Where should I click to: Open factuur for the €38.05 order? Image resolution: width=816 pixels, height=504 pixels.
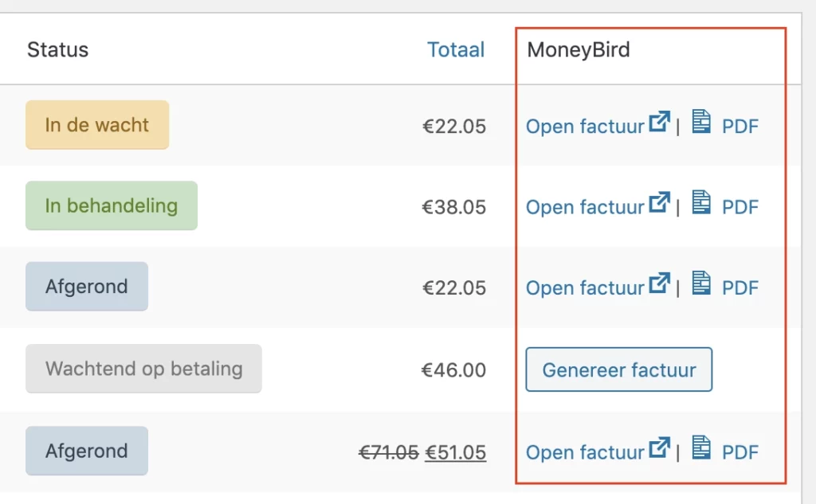(586, 207)
